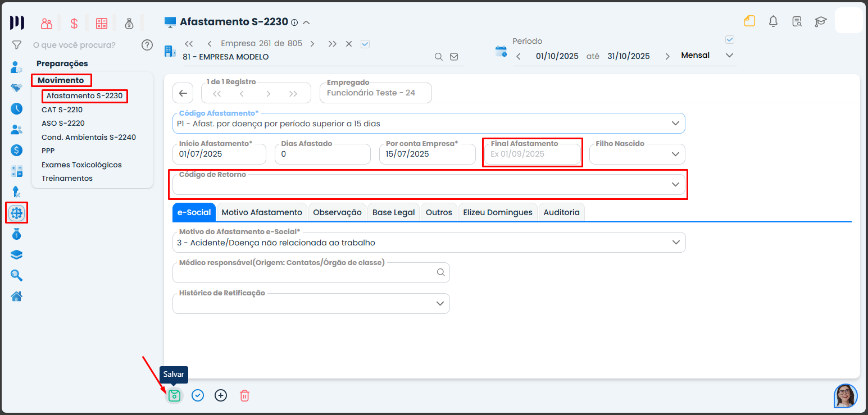Open Cond. Ambientais S-2240 menu item
Screen dimensions: 868x415
tap(89, 137)
